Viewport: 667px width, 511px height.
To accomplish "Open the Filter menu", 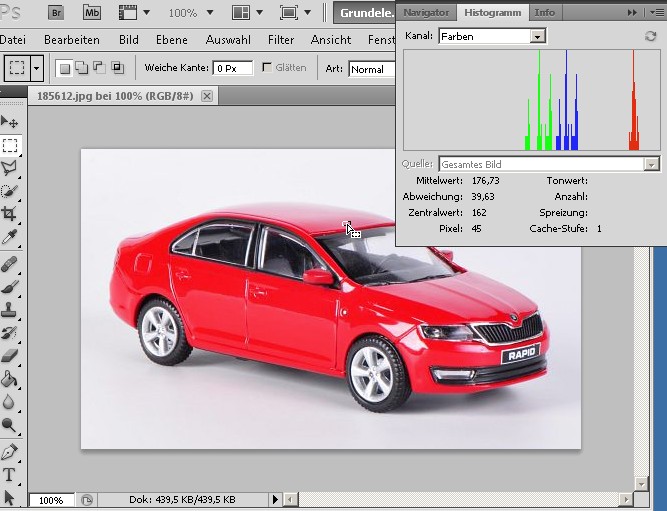I will [x=281, y=40].
